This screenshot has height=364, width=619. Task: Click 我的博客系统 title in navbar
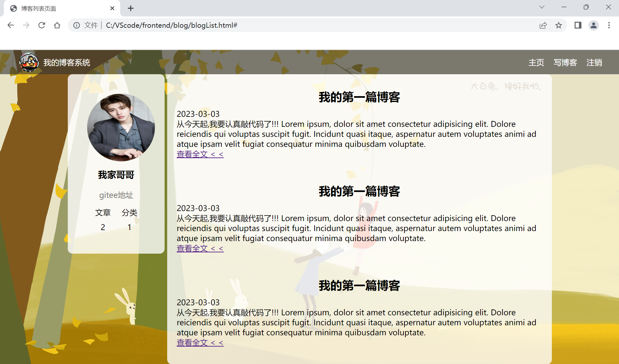67,63
